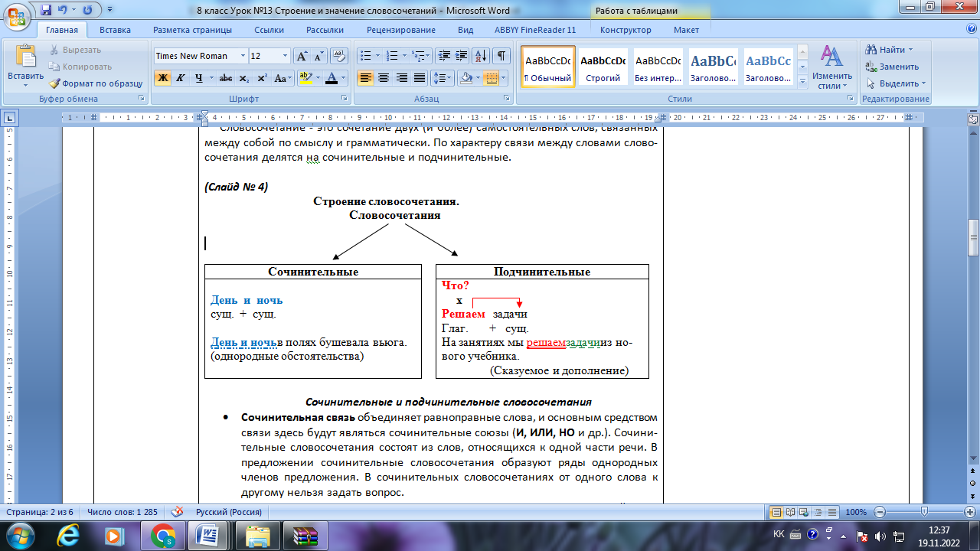
Task: Click the Clear Formatting eraser icon
Action: pos(338,56)
